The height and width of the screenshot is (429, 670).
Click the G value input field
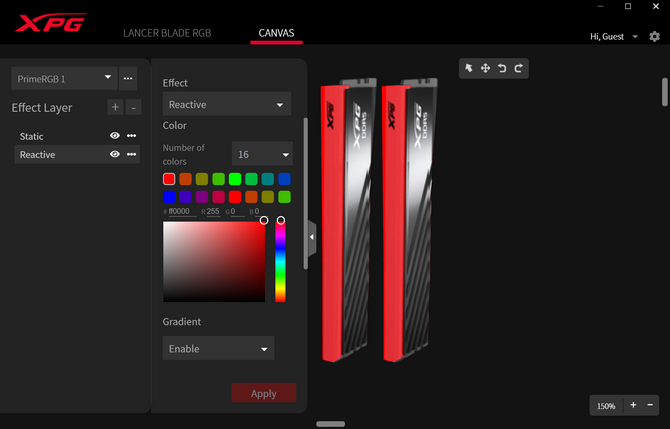[x=238, y=212]
